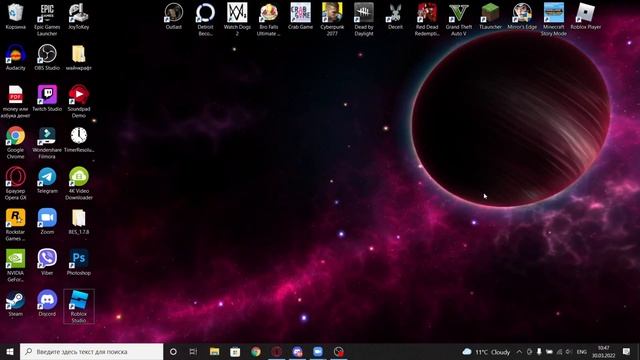Click the Twitch Studio shortcut
The height and width of the screenshot is (360, 640).
click(47, 98)
